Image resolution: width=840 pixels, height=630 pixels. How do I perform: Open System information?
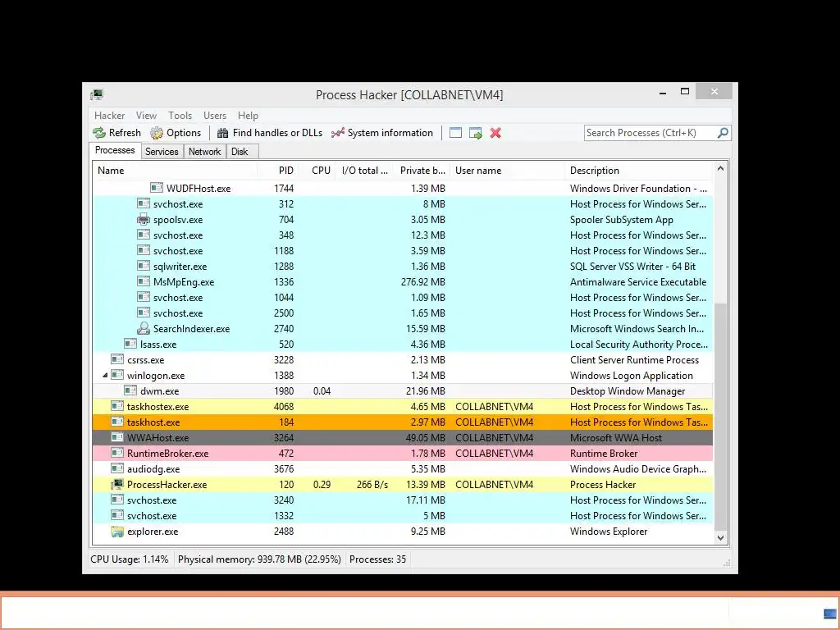382,133
